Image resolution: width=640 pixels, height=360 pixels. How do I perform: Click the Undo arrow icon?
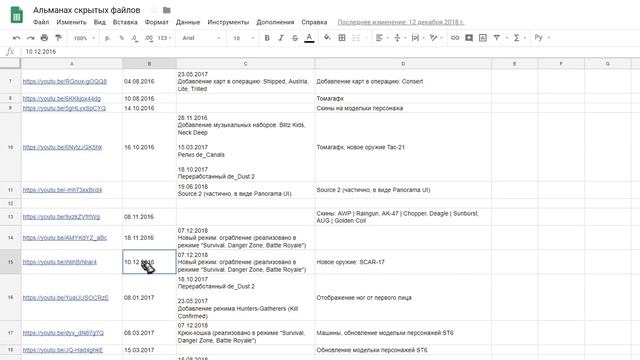(16, 38)
